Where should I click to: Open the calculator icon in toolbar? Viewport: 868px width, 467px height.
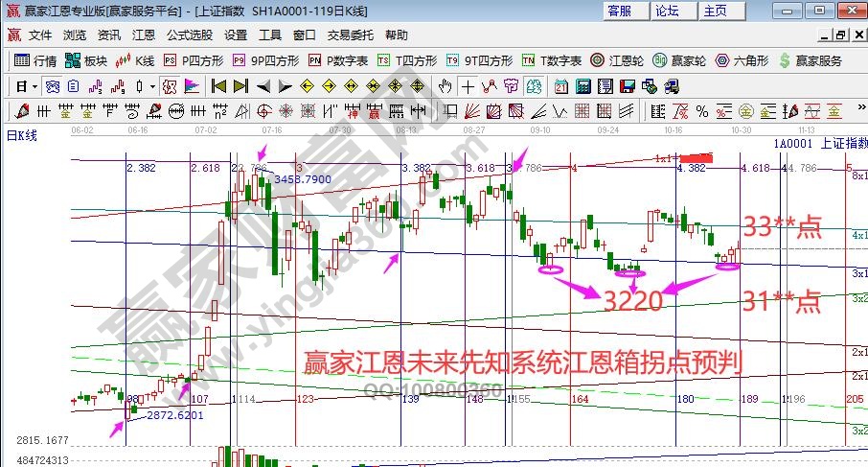tap(582, 85)
